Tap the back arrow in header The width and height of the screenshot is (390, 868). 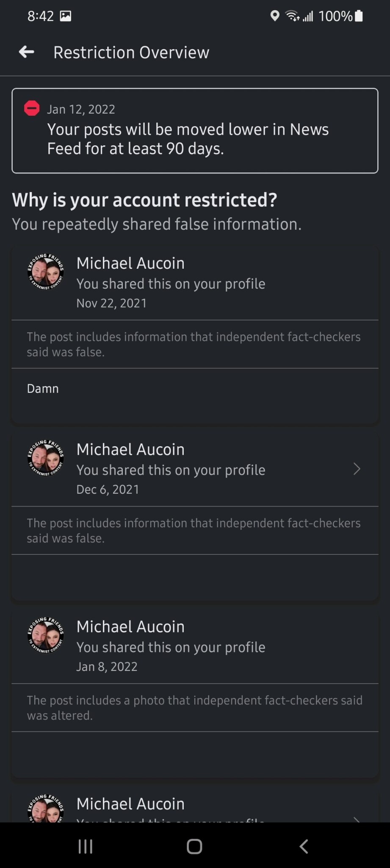click(27, 52)
